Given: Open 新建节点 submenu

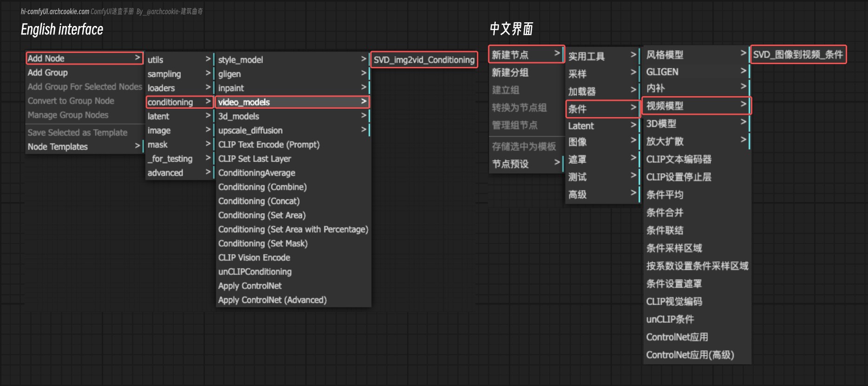Looking at the screenshot, I should click(x=526, y=55).
